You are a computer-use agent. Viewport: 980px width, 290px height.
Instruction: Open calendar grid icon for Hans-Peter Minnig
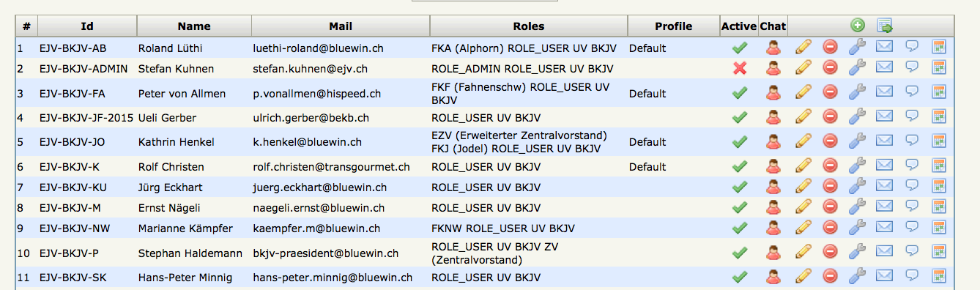tap(939, 277)
